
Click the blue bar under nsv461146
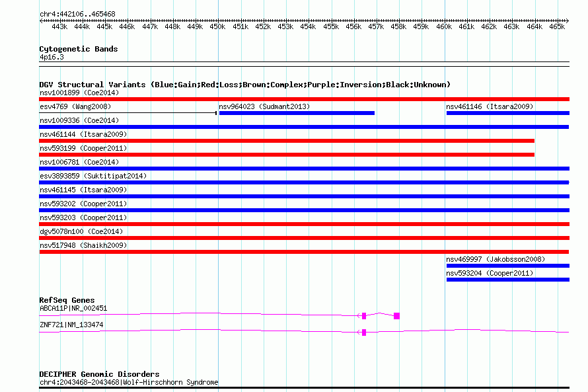(x=508, y=113)
